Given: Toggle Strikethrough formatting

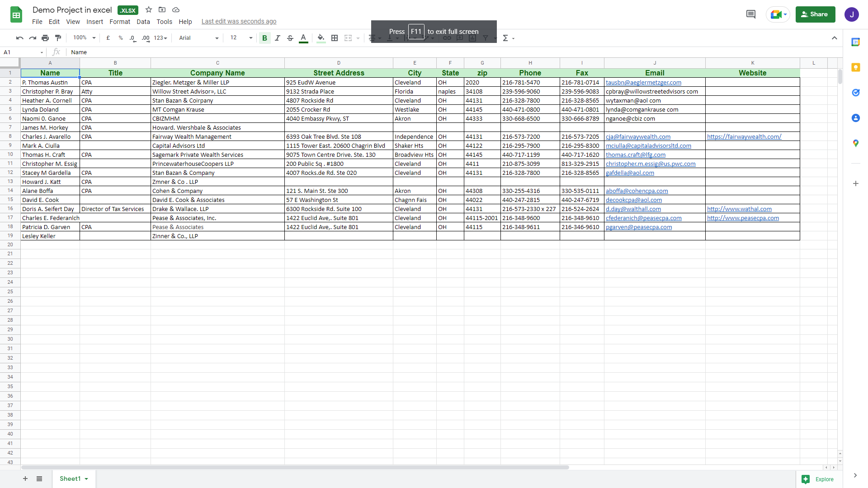Looking at the screenshot, I should [290, 38].
